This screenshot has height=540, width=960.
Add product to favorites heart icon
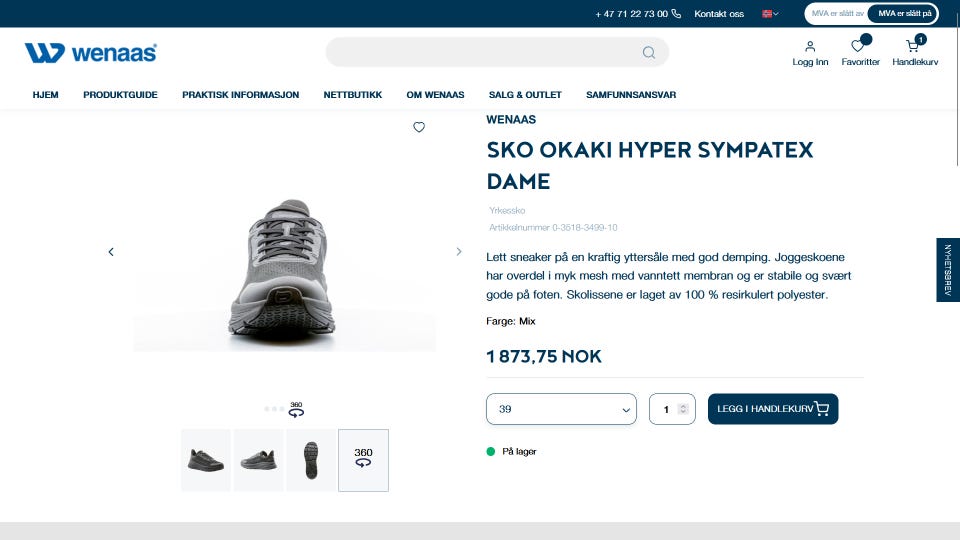(x=419, y=127)
